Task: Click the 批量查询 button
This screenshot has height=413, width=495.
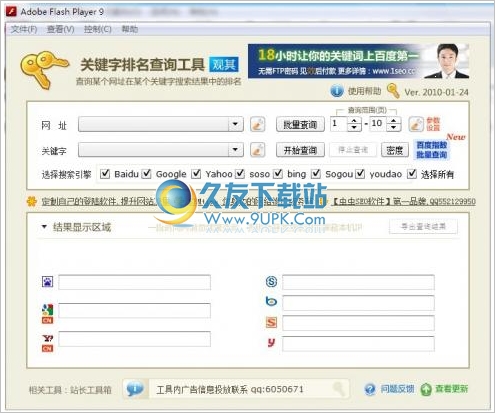Action: (300, 125)
